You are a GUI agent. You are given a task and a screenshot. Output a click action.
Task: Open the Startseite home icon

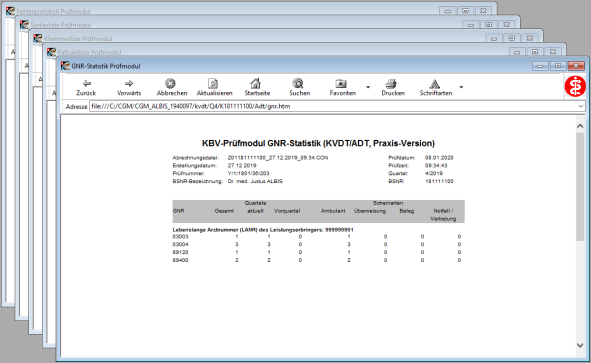257,87
